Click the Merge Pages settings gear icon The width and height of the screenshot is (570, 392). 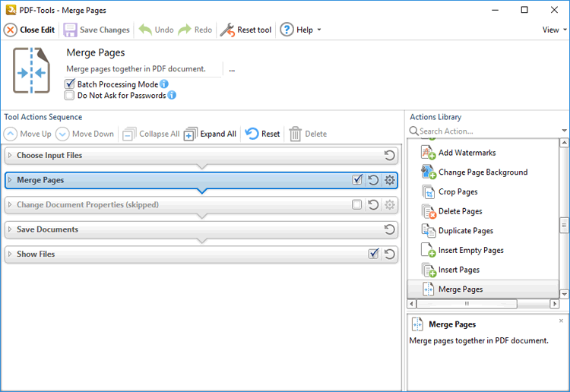coord(390,180)
